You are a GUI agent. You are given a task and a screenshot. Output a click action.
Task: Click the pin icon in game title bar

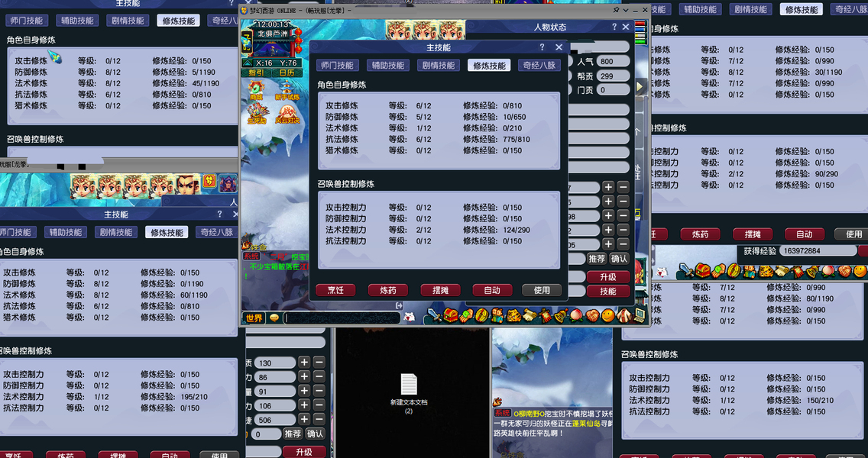(x=616, y=9)
